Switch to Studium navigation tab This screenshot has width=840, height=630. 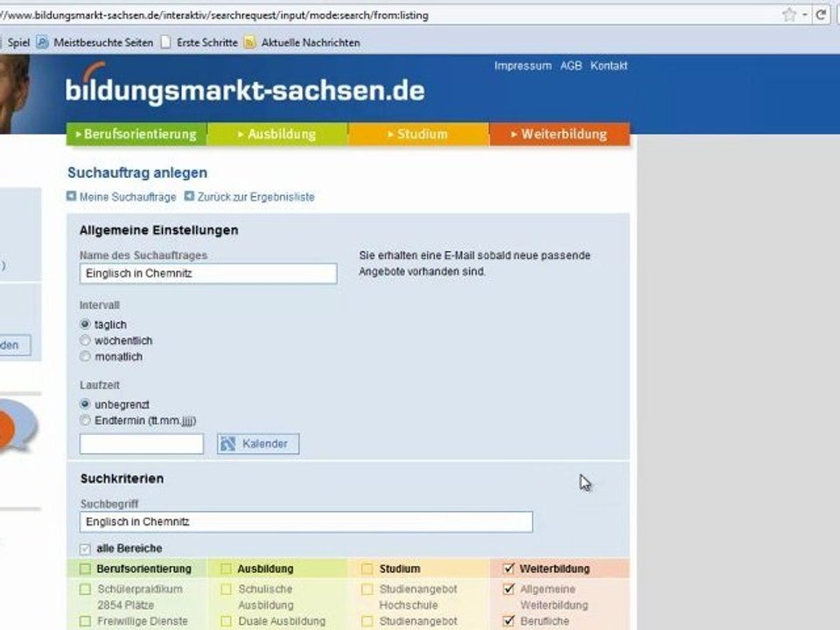pos(419,134)
